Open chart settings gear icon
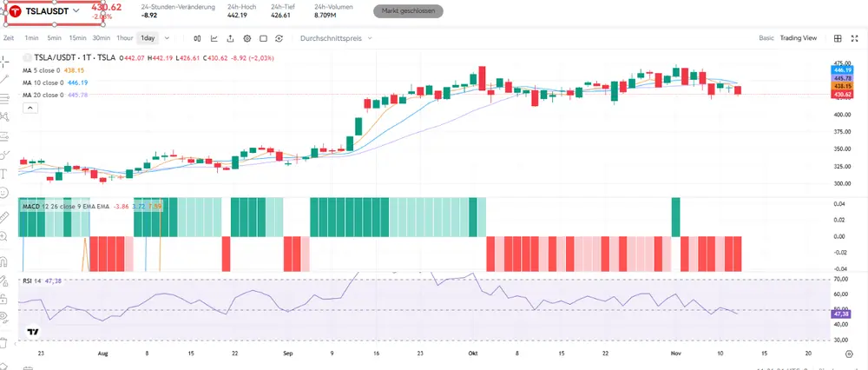Image resolution: width=868 pixels, height=370 pixels. pos(247,38)
